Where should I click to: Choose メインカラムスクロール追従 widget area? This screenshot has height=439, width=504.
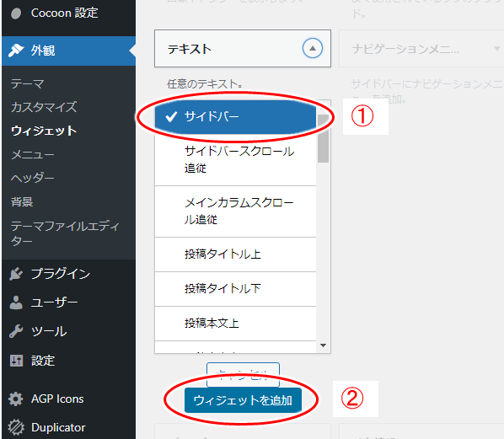tap(235, 211)
